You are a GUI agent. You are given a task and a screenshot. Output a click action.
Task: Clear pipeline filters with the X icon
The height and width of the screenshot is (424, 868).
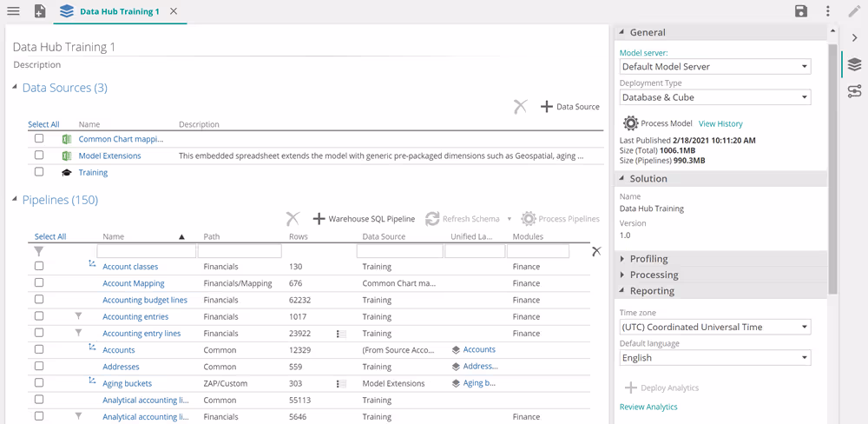coord(596,251)
